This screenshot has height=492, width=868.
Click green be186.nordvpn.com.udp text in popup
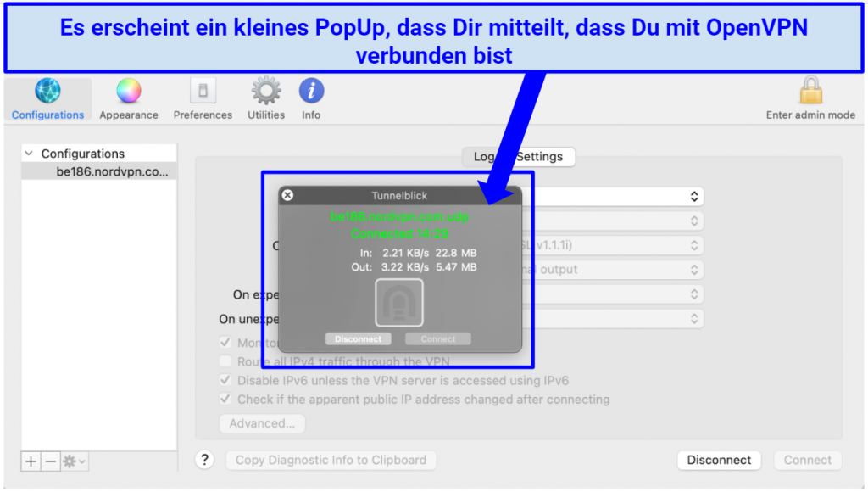399,216
